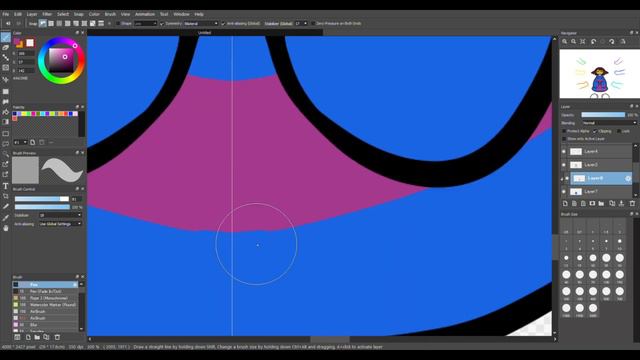The height and width of the screenshot is (360, 640).
Task: Open Anti-aliasing dropdown in Brush Control
Action: coord(60,224)
